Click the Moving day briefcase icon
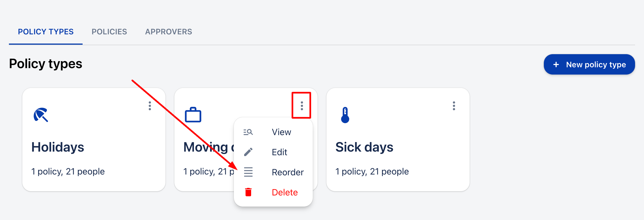The image size is (644, 220). (193, 115)
